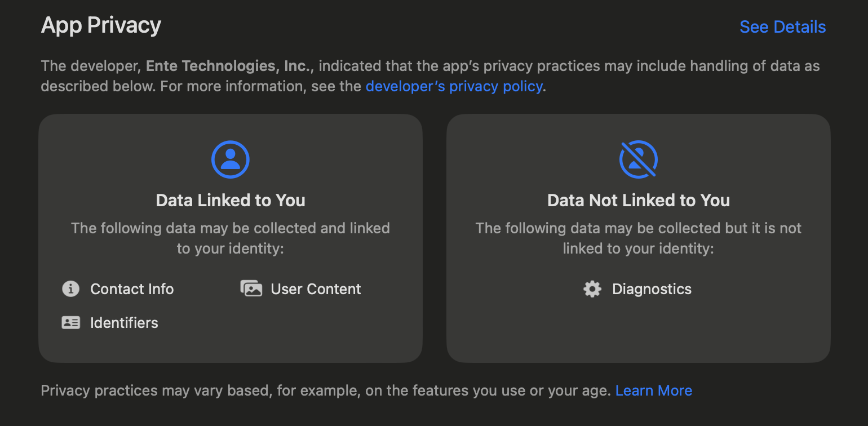Image resolution: width=868 pixels, height=426 pixels.
Task: Select the User Content label
Action: tap(316, 289)
